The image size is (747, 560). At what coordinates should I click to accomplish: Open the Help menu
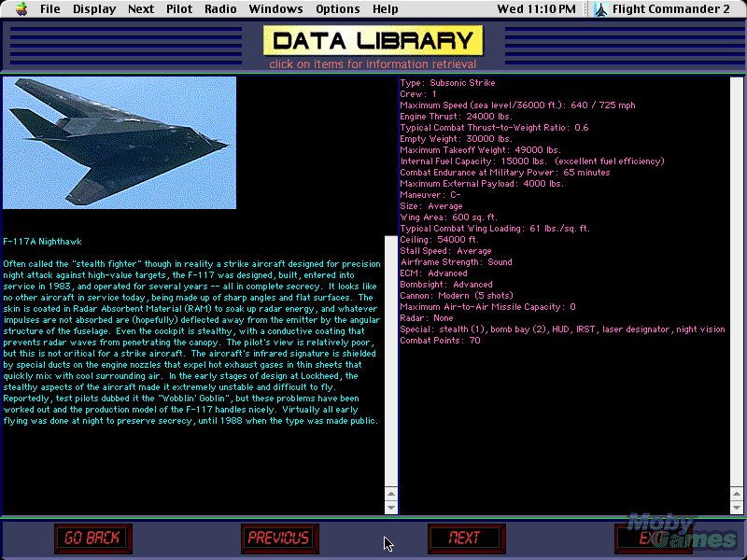[386, 9]
